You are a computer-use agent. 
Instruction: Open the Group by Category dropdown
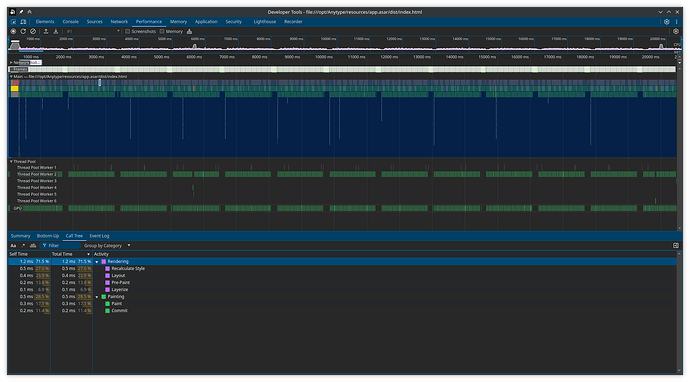tap(107, 246)
